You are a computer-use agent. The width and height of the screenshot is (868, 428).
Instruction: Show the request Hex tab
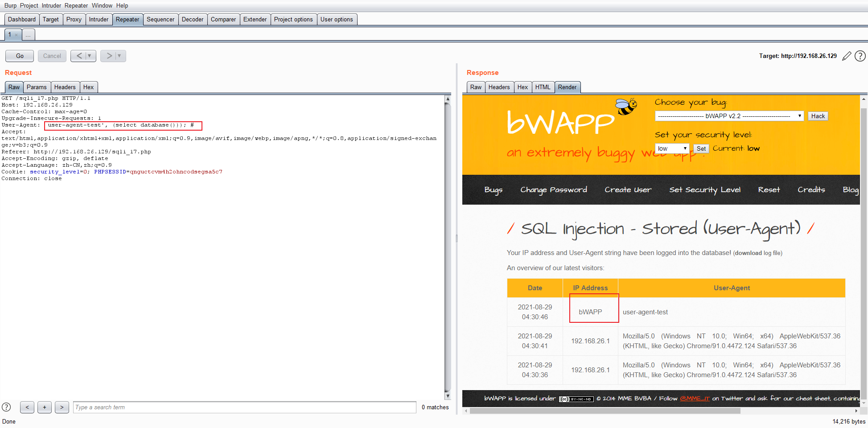pyautogui.click(x=88, y=87)
